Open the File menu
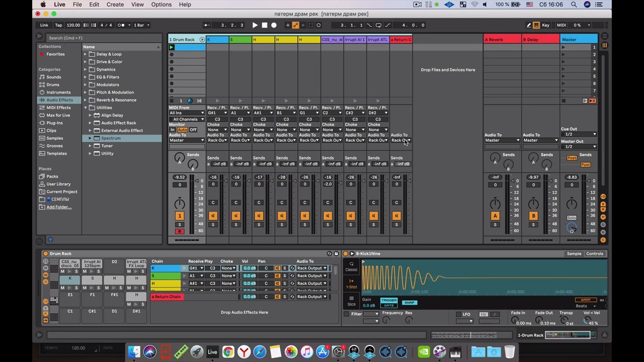The width and height of the screenshot is (644, 362). 77,5
